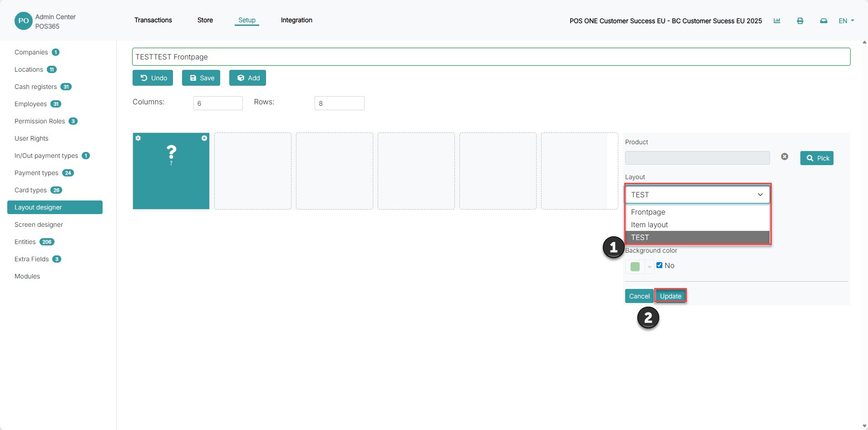Click the green background color swatch
The image size is (868, 430).
point(635,267)
